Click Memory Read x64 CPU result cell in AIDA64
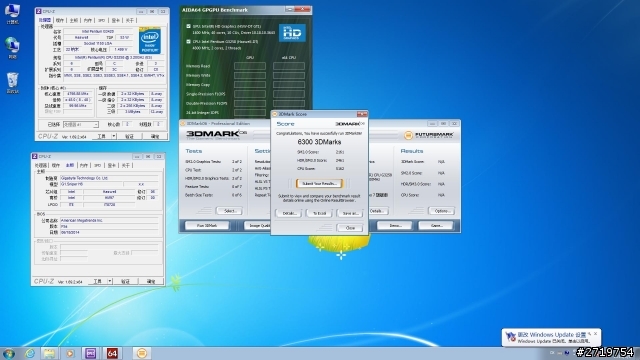 click(289, 66)
